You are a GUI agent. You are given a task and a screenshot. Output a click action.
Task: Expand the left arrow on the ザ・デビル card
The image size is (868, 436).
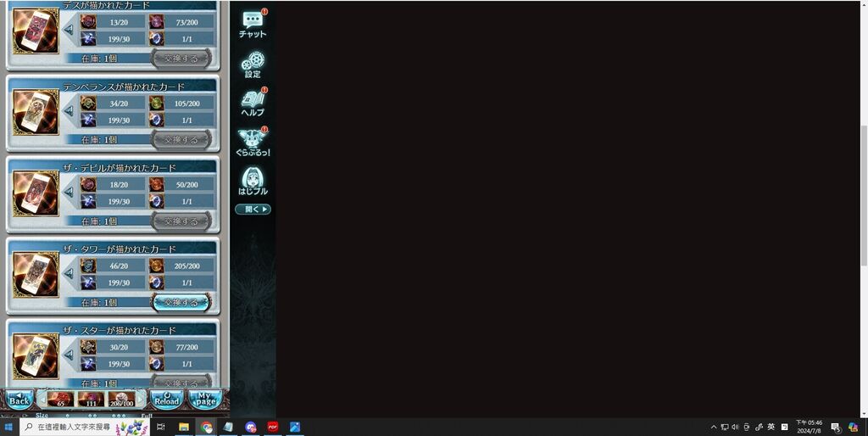(x=69, y=193)
